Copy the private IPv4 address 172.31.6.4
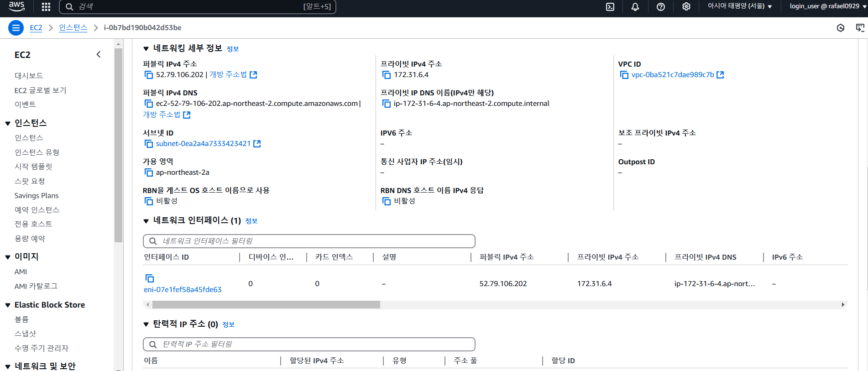Image resolution: width=868 pixels, height=371 pixels. pos(387,75)
